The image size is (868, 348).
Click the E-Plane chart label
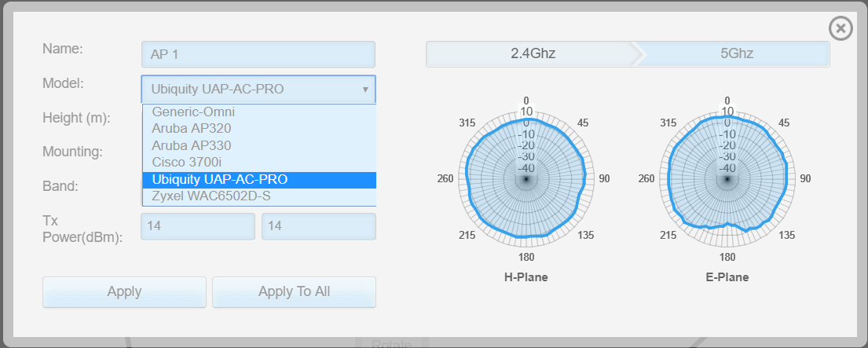(x=727, y=277)
